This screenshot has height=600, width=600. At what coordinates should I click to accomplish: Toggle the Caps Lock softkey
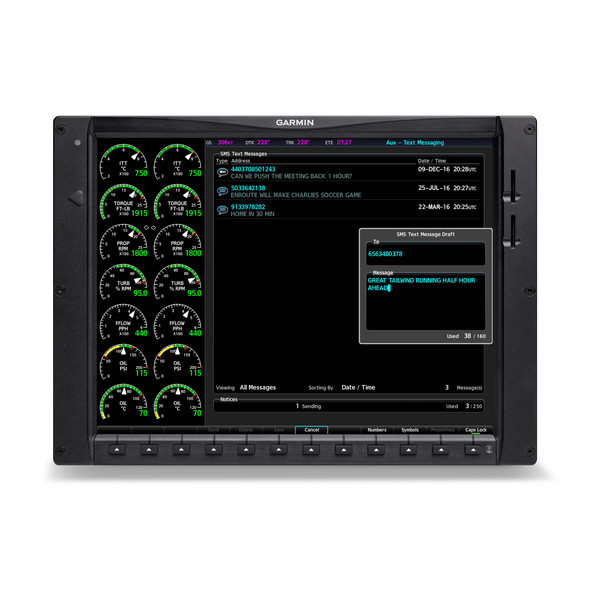pyautogui.click(x=476, y=430)
